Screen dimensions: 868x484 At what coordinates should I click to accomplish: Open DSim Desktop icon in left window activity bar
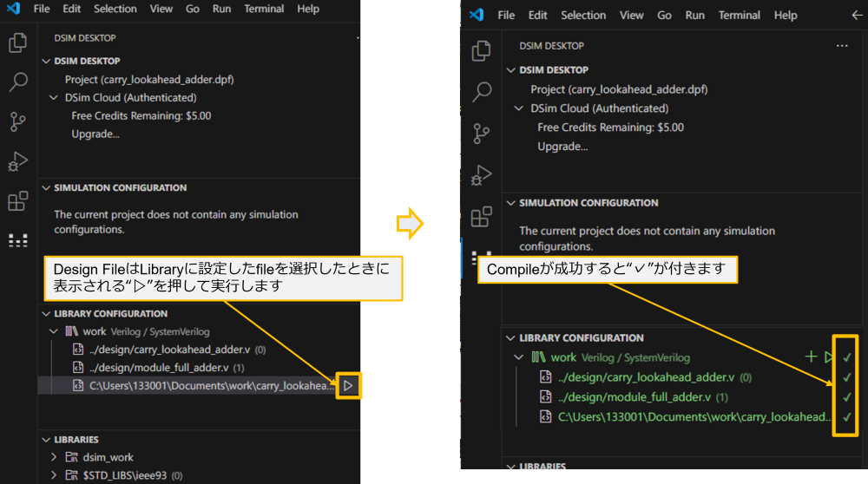click(x=17, y=240)
